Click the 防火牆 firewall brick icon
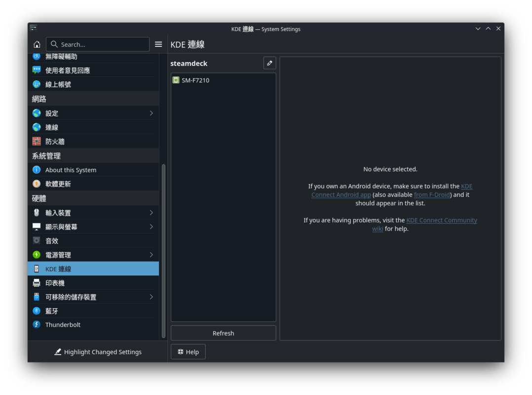532x395 pixels. [37, 141]
